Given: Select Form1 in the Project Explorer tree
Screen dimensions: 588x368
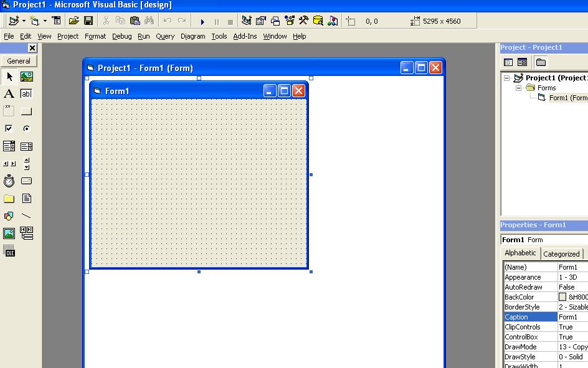Looking at the screenshot, I should [562, 98].
